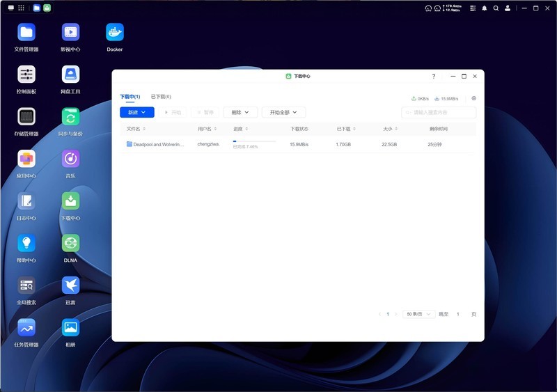This screenshot has height=392, width=557.
Task: Sort the list by 文件名 column header
Action: pyautogui.click(x=133, y=129)
